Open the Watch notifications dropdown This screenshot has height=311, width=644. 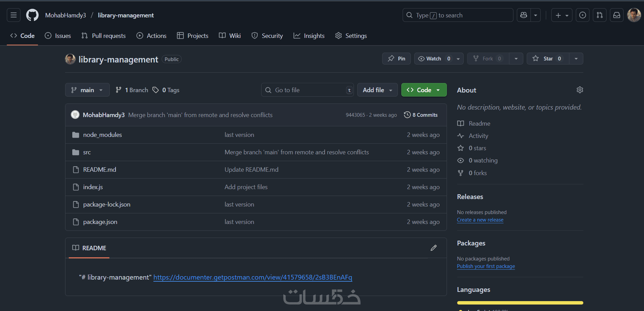coord(439,59)
